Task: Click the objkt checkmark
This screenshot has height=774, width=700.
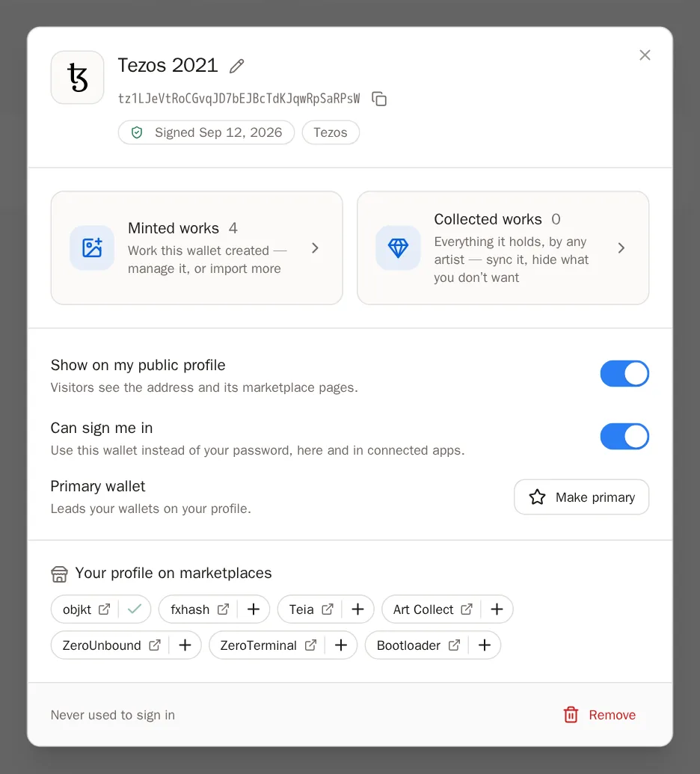Action: pos(135,609)
